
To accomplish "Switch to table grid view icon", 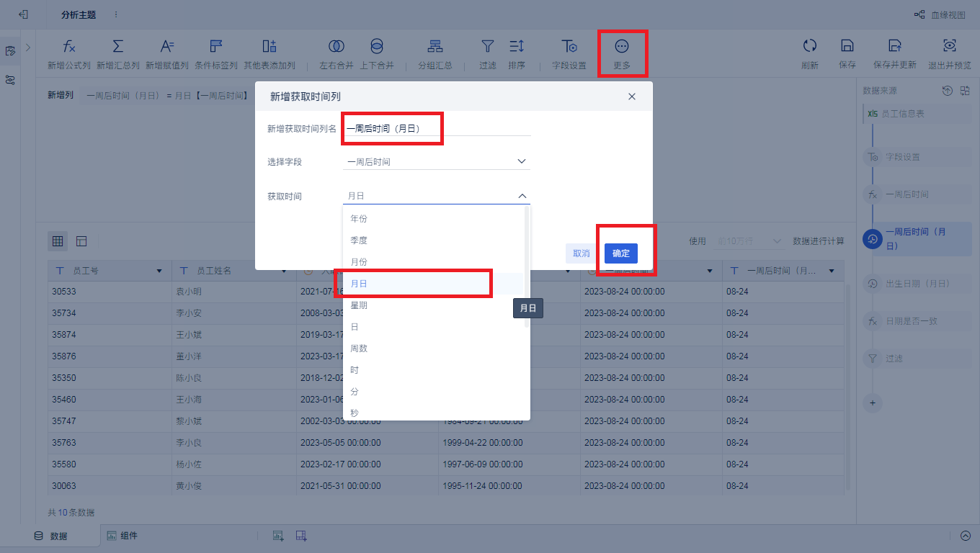I will (x=58, y=241).
